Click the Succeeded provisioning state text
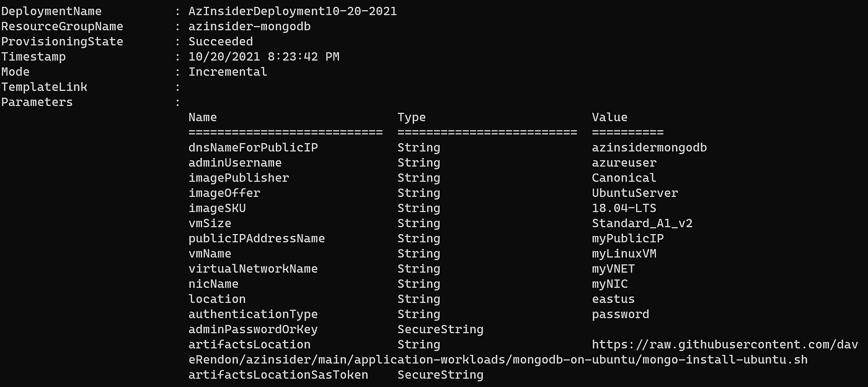The image size is (868, 387). click(221, 41)
